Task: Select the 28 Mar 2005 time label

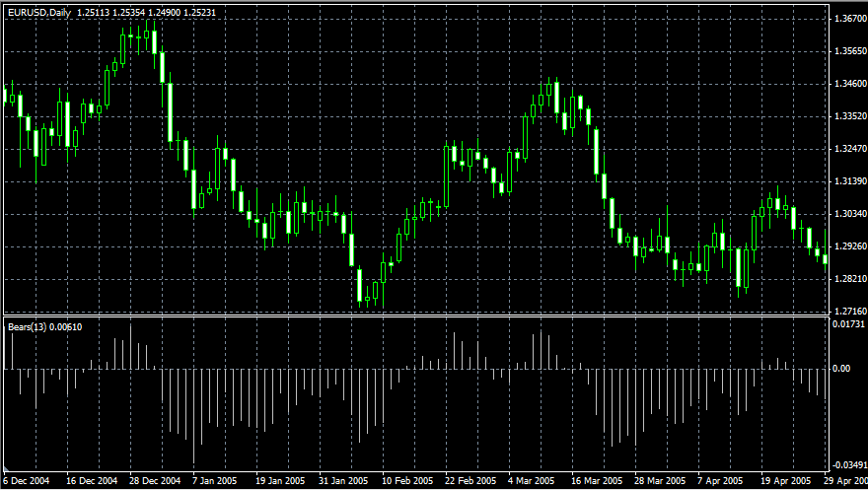Action: click(661, 480)
